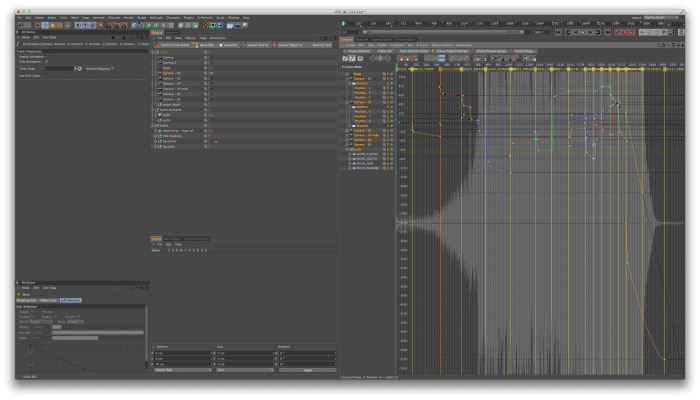Viewport: 700px width, 400px height.
Task: Click the green Play forwards button
Action: pyautogui.click(x=583, y=32)
